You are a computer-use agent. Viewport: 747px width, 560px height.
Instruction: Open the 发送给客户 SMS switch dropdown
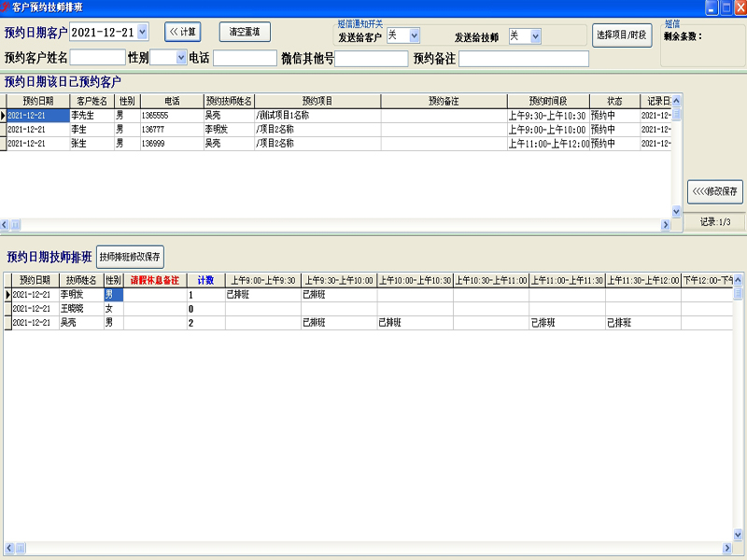click(414, 35)
